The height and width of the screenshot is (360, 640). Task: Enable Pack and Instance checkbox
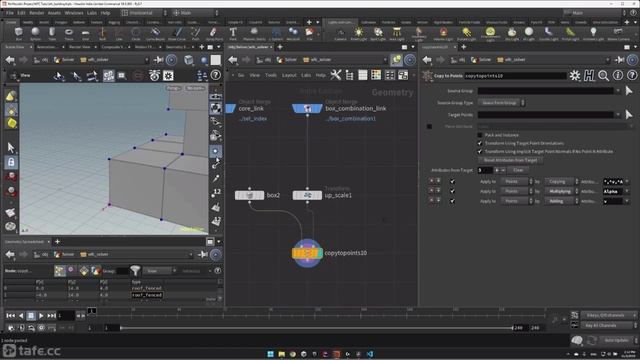click(x=480, y=135)
